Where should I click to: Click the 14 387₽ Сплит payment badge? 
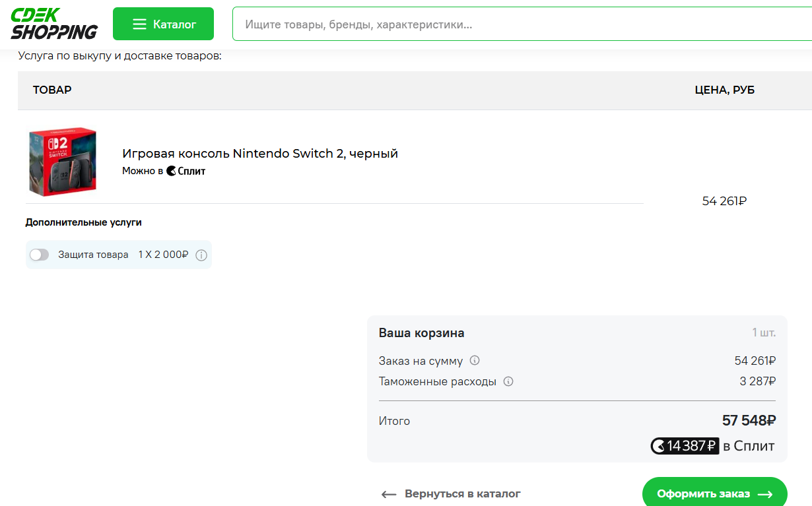tap(685, 446)
